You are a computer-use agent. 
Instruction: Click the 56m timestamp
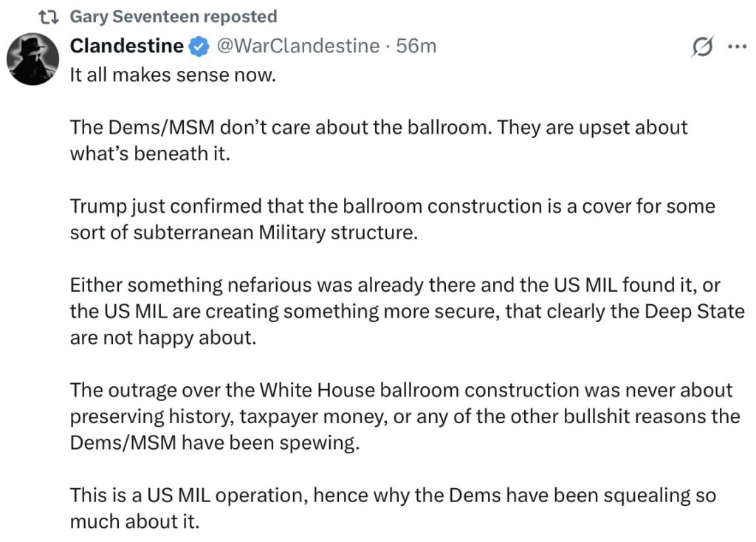click(416, 46)
